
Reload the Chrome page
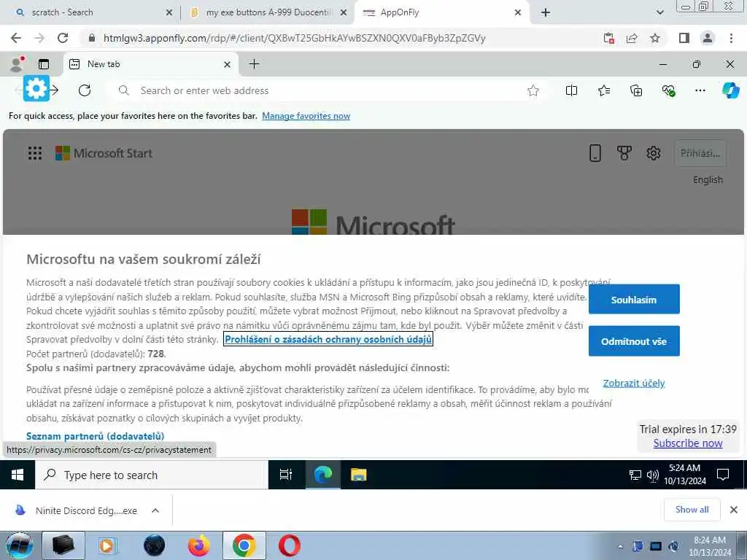(x=63, y=38)
